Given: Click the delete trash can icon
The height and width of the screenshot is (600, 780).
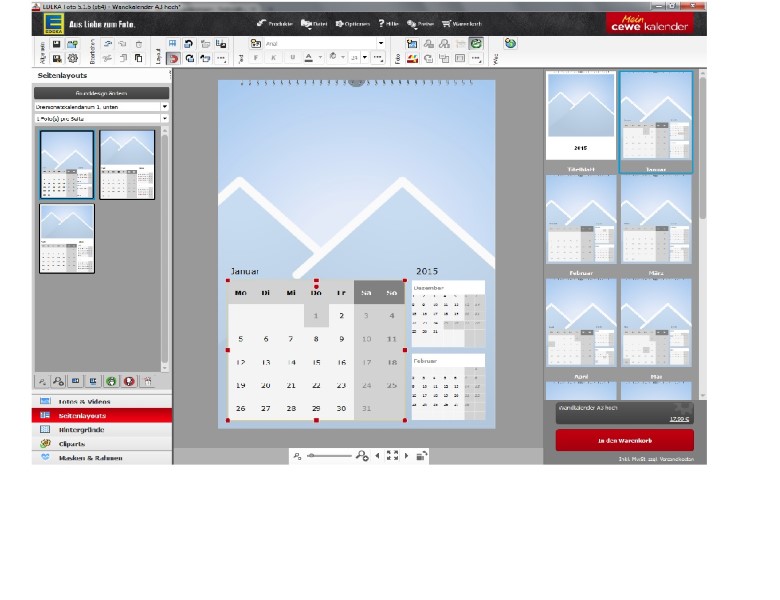Looking at the screenshot, I should [139, 44].
